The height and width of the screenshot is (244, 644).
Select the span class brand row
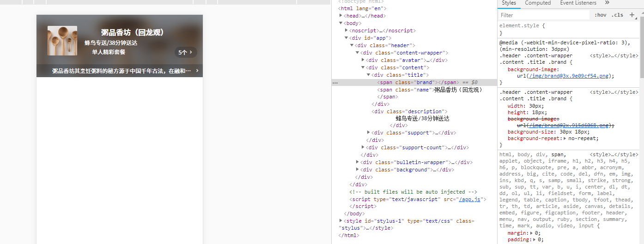tap(414, 82)
